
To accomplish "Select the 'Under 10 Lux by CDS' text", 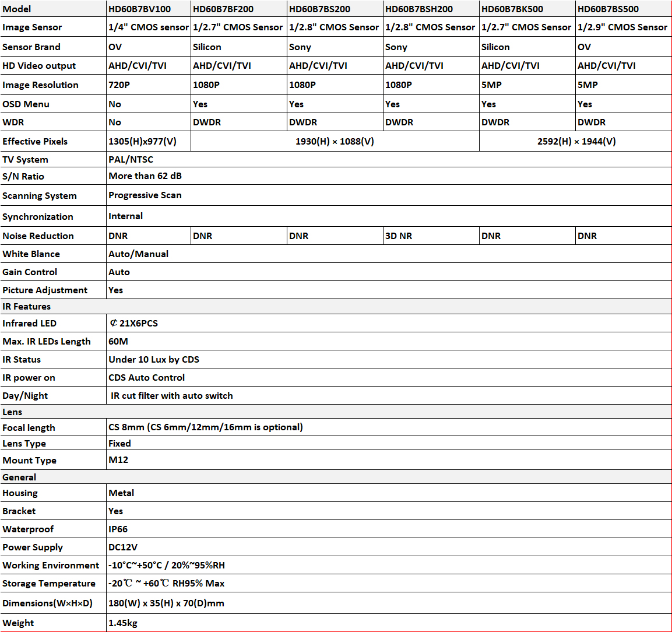I will [x=154, y=359].
